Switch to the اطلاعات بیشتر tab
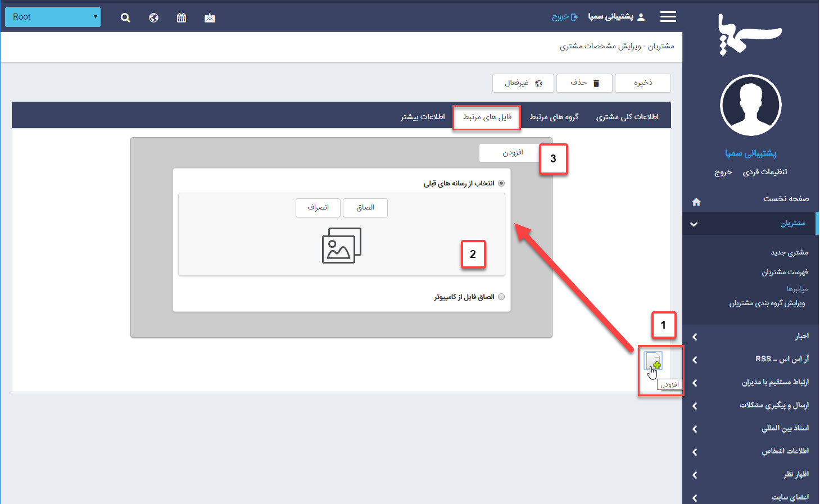 click(423, 116)
